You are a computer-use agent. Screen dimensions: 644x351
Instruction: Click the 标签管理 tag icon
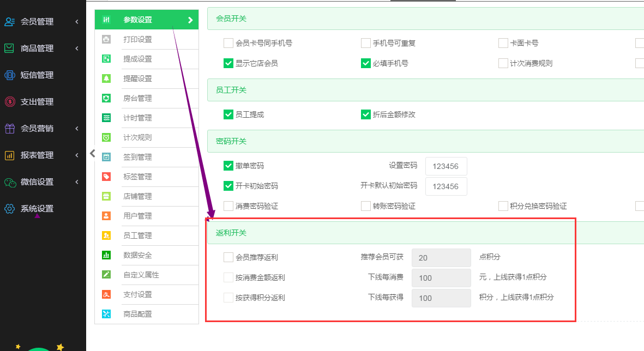106,177
